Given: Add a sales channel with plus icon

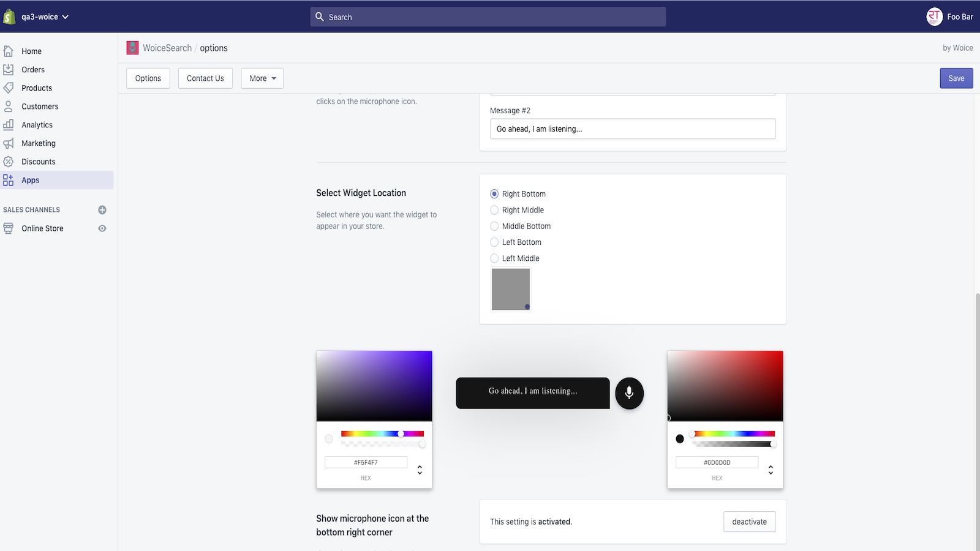Looking at the screenshot, I should tap(102, 210).
